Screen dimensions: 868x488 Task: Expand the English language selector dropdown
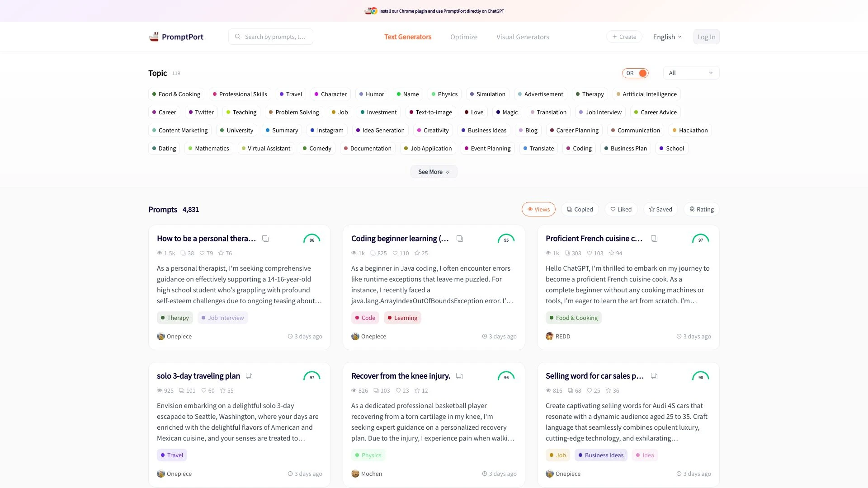(x=666, y=37)
